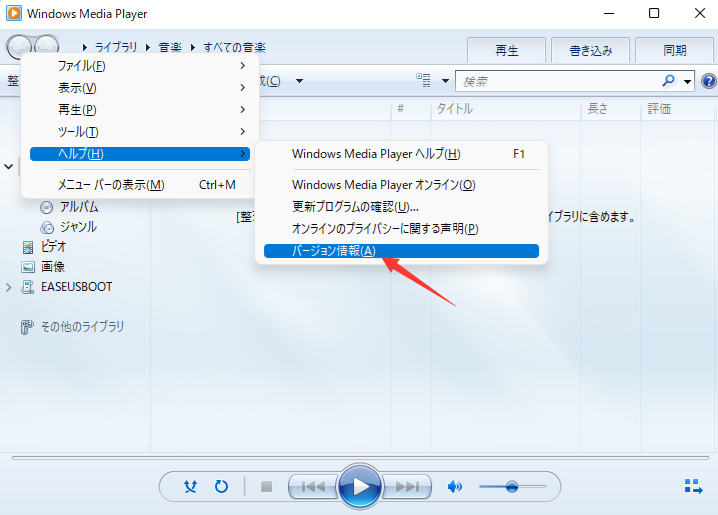718x515 pixels.
Task: Toggle shuffle mode
Action: [190, 486]
